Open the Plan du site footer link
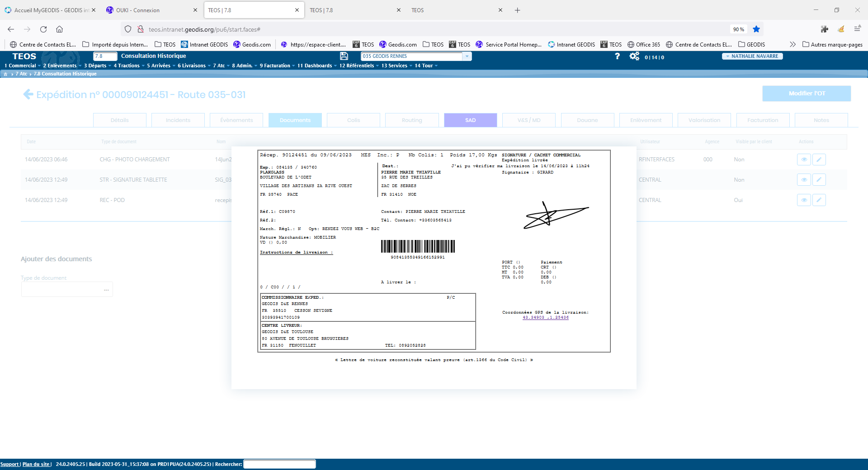868x470 pixels. 36,464
